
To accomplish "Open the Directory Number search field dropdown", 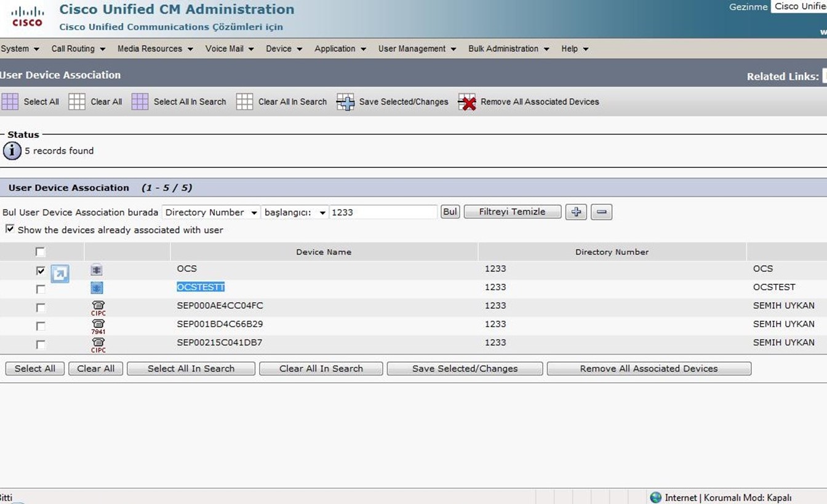I will coord(211,212).
